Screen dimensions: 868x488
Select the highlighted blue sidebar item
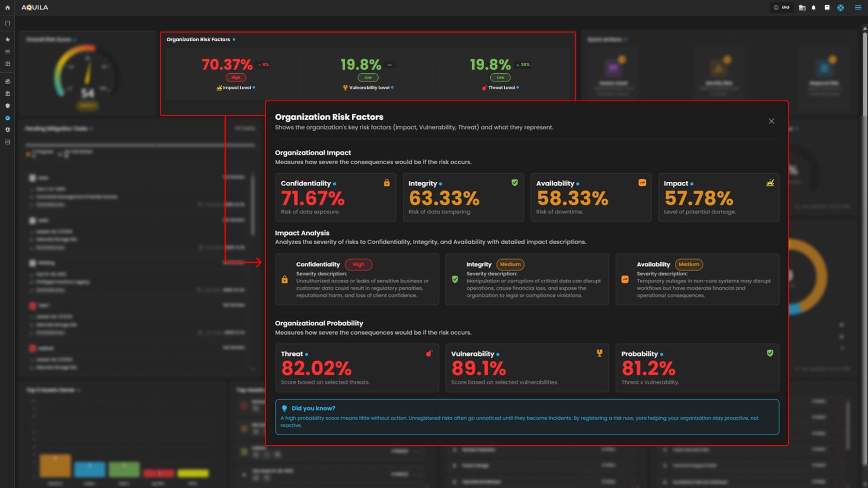click(x=7, y=118)
